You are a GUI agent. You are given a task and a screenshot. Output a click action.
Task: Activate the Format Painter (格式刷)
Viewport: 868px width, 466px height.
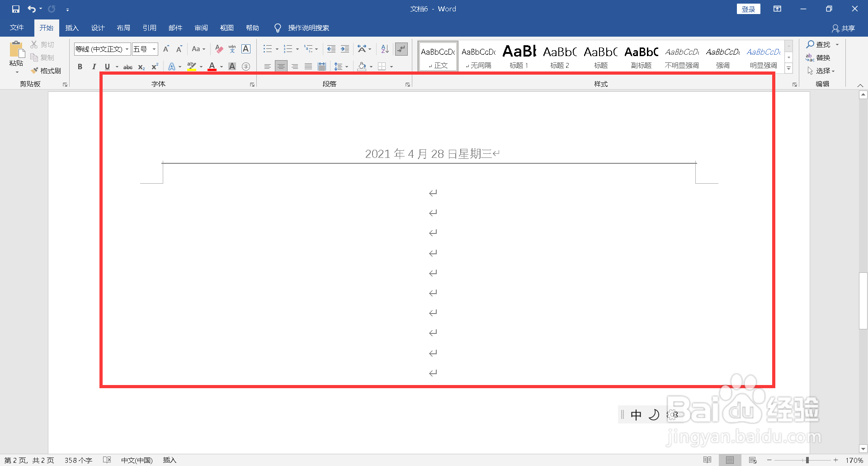point(46,71)
